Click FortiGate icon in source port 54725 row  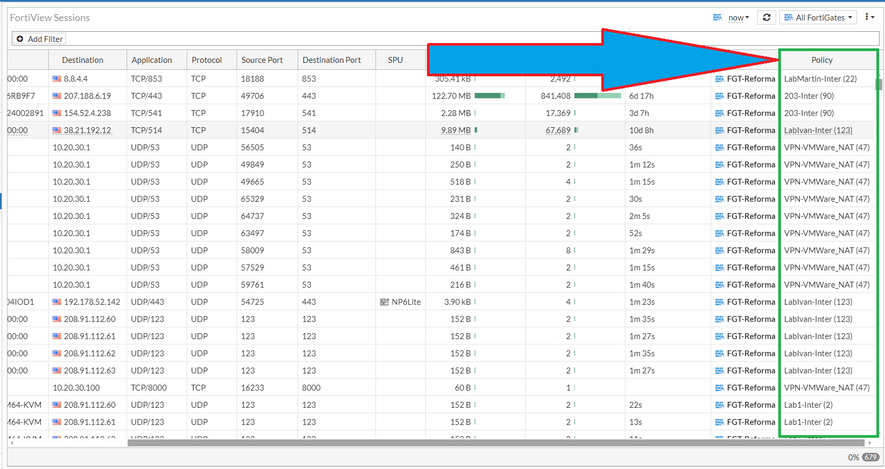719,302
